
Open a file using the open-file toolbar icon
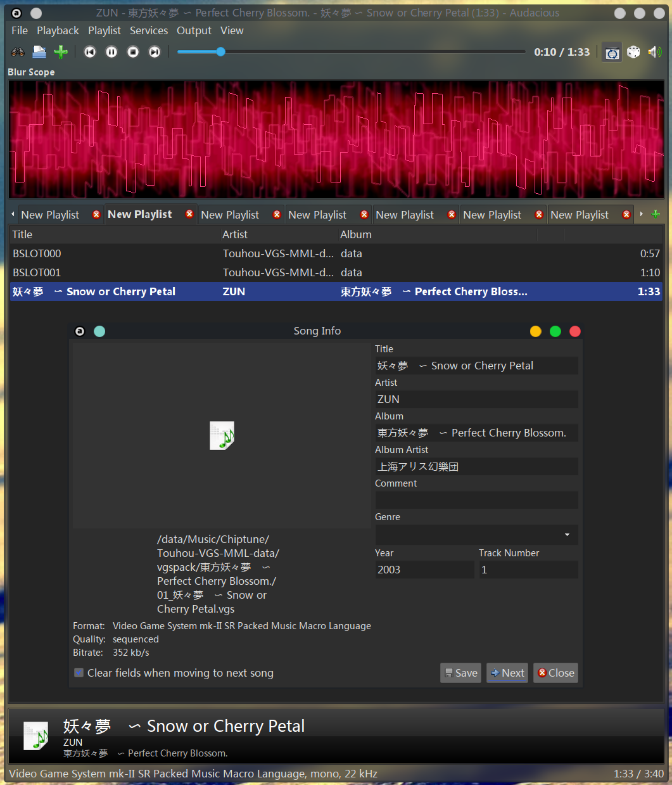pyautogui.click(x=39, y=52)
